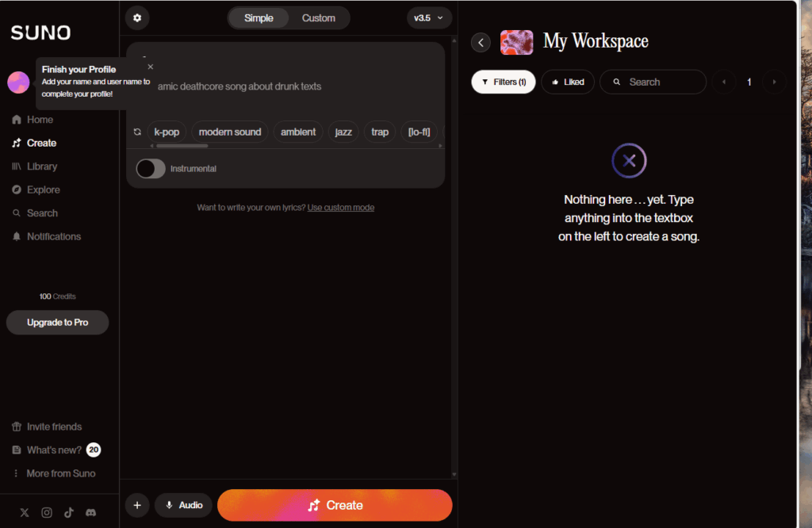Dismiss the Finish your Profile tooltip

tap(150, 67)
